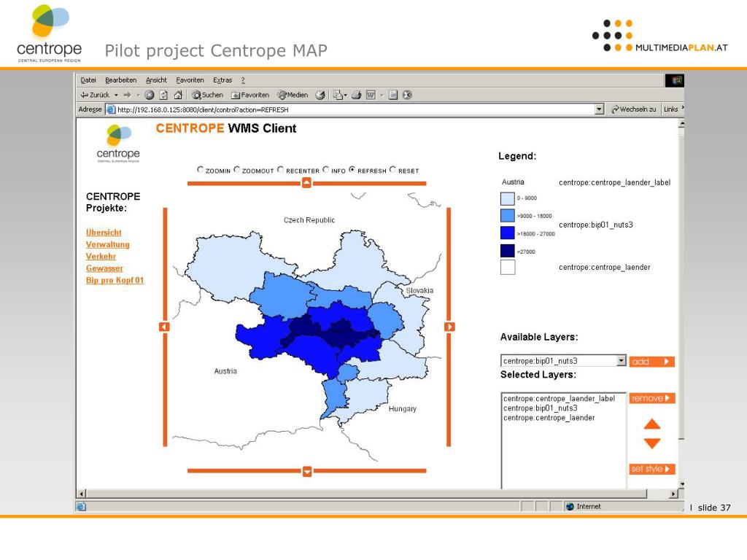Click the dark blue >27000 legend swatch

[x=508, y=251]
